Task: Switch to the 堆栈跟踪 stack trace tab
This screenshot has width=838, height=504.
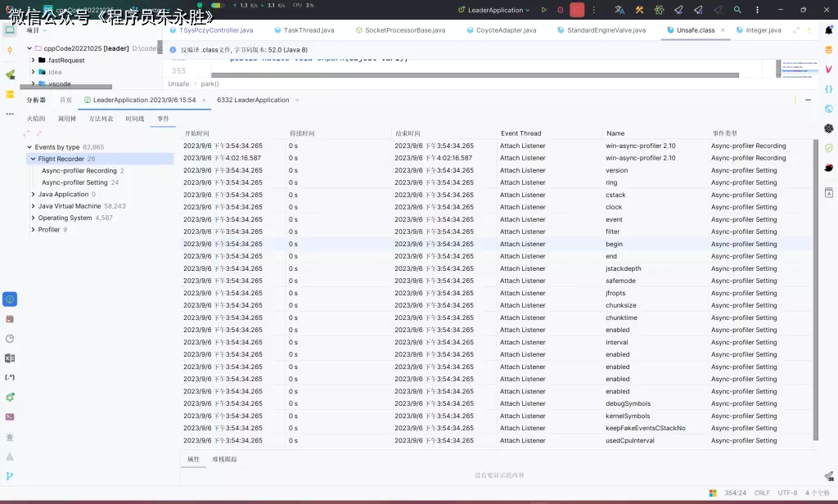Action: (x=224, y=459)
